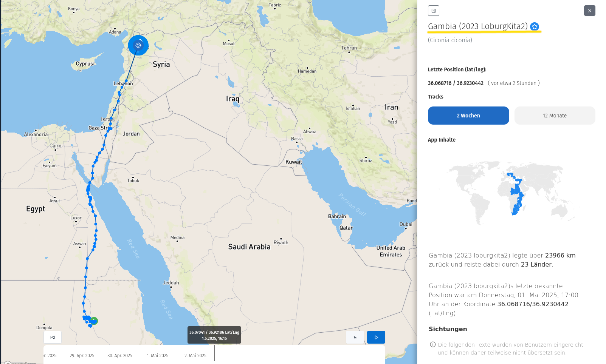The height and width of the screenshot is (364, 606).
Task: Select 1. Mai 2025 on timeline
Action: click(158, 356)
